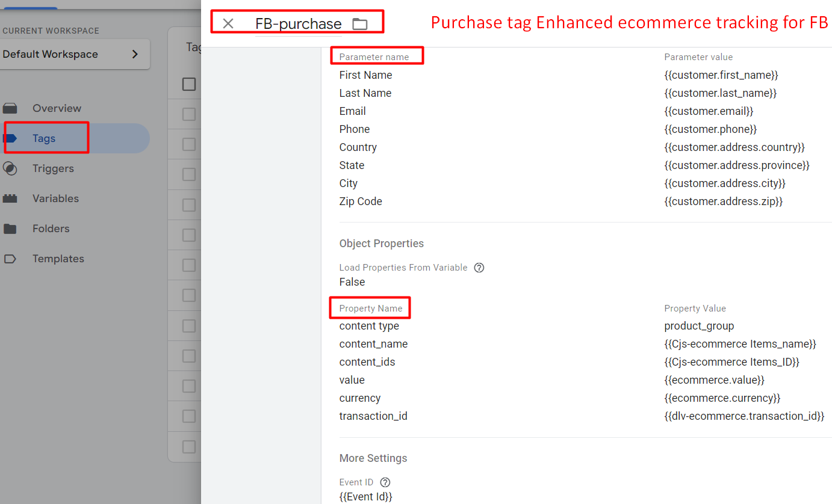832x504 pixels.
Task: Click help icon next to Load Properties From Variable
Action: [x=479, y=268]
